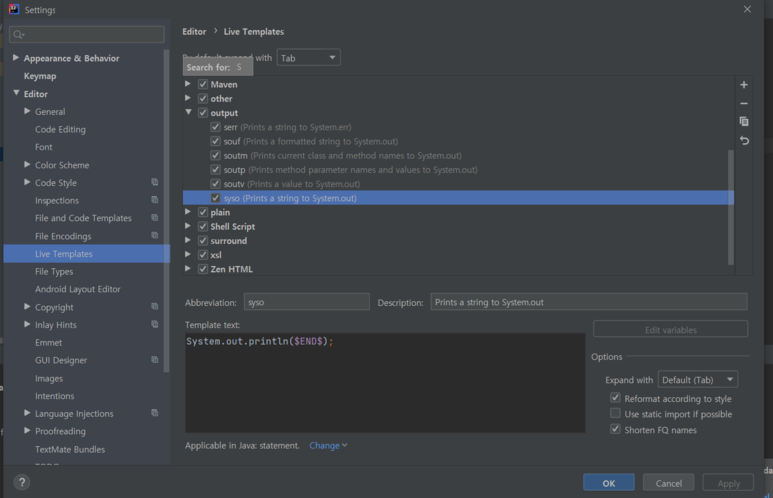
Task: Click the search magnifier icon in settings search
Action: (x=19, y=35)
